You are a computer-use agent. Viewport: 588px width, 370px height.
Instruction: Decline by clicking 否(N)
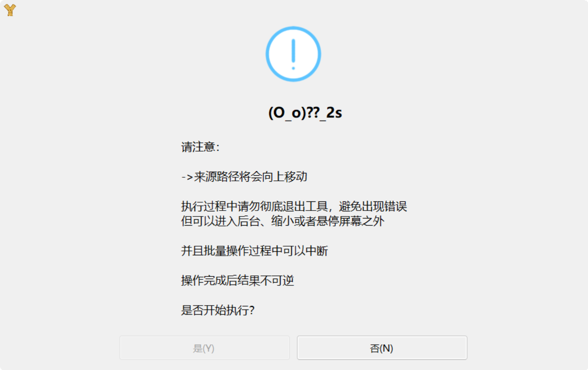382,348
